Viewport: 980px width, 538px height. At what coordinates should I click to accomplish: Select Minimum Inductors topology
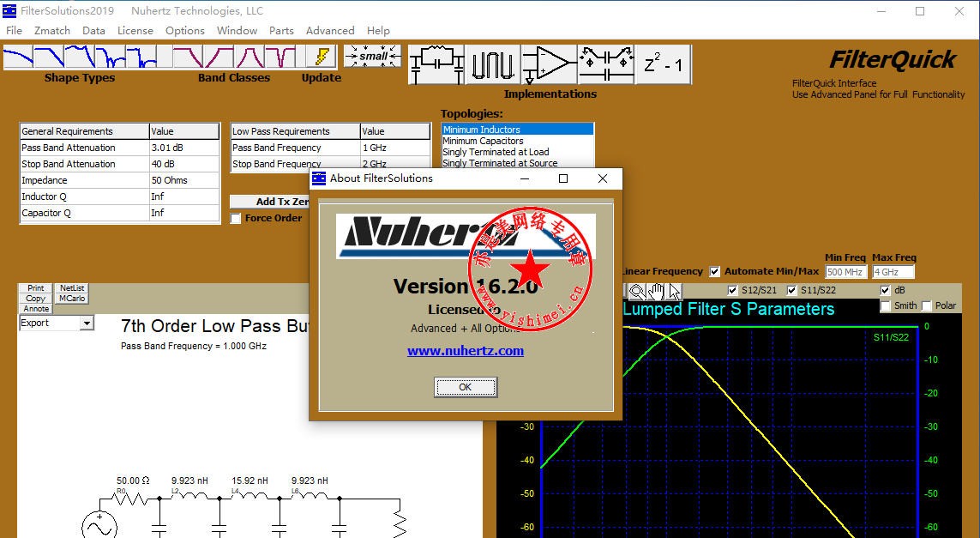click(518, 130)
